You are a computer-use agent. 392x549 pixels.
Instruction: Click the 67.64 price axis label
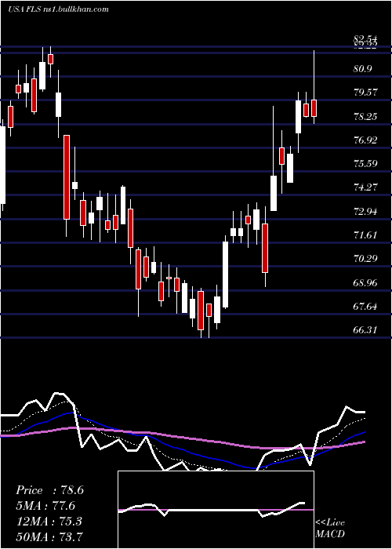click(x=365, y=306)
